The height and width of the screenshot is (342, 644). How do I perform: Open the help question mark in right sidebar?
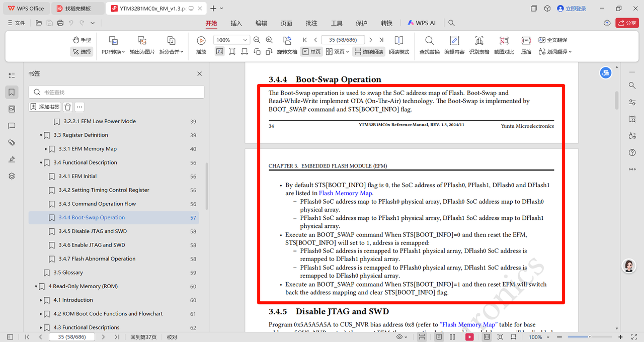[632, 152]
